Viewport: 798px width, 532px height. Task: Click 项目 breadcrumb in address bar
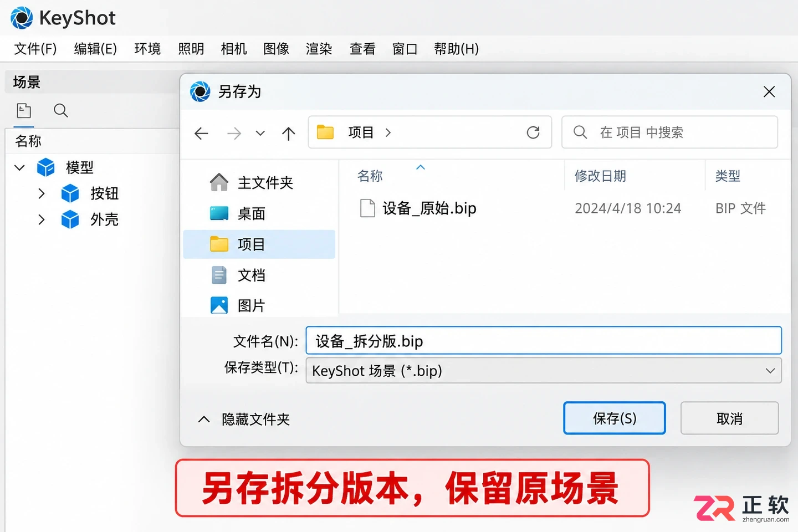[x=361, y=132]
